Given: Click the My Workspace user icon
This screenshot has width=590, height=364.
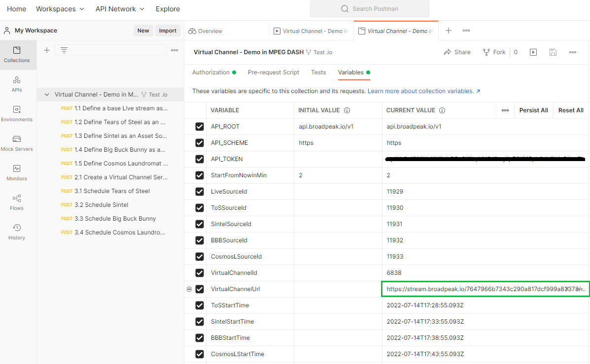Looking at the screenshot, I should [7, 31].
